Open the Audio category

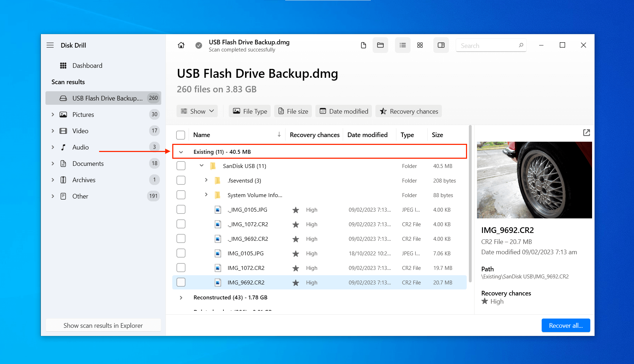point(81,147)
